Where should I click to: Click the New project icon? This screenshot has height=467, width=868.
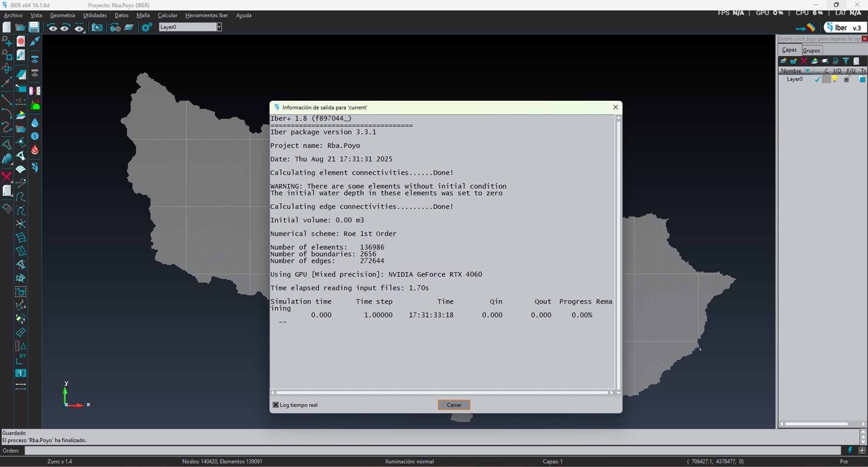pos(7,27)
